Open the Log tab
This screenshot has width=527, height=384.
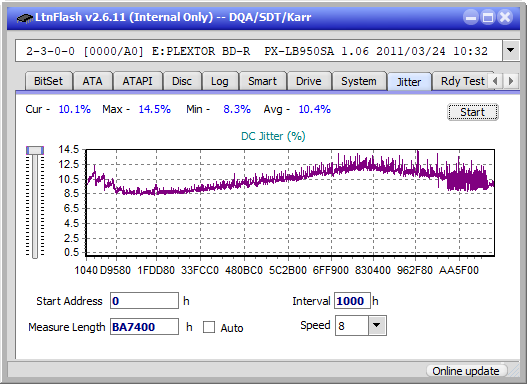click(x=220, y=81)
